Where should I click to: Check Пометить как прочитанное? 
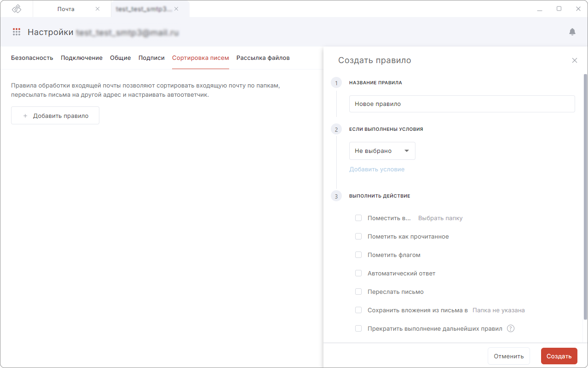tap(358, 236)
